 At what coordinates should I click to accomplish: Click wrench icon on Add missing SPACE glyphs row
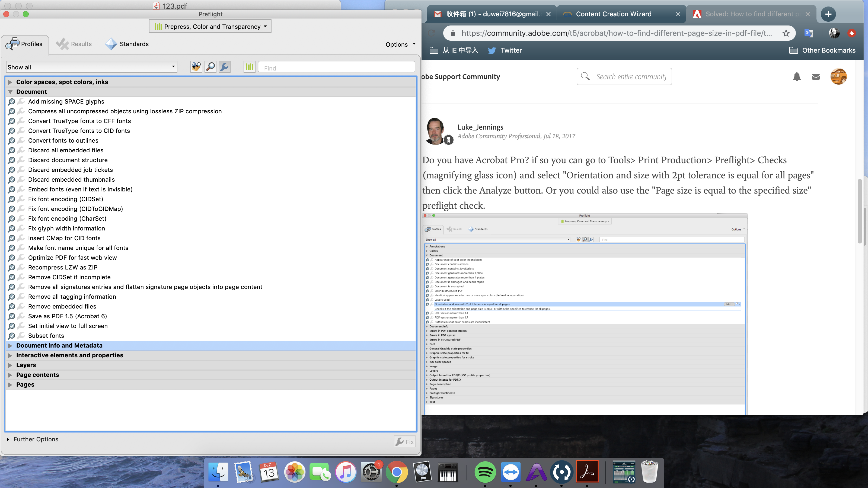pos(21,101)
